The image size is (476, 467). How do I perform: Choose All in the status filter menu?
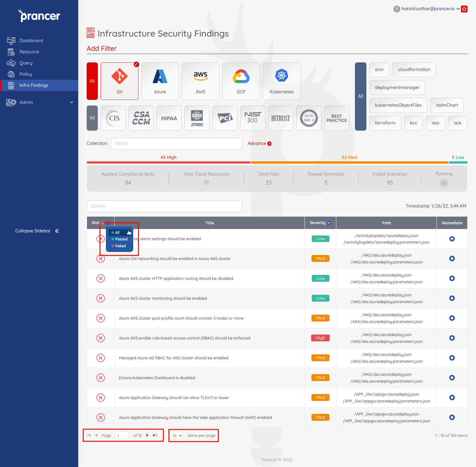(x=119, y=232)
